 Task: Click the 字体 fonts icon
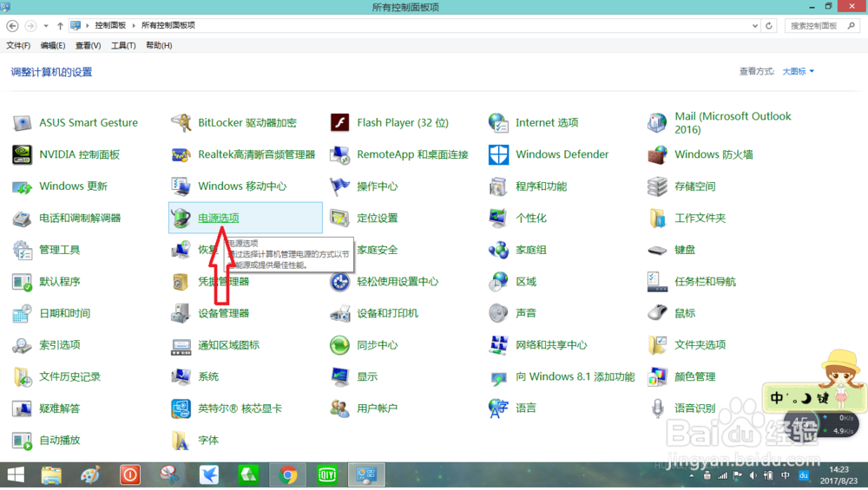point(181,441)
